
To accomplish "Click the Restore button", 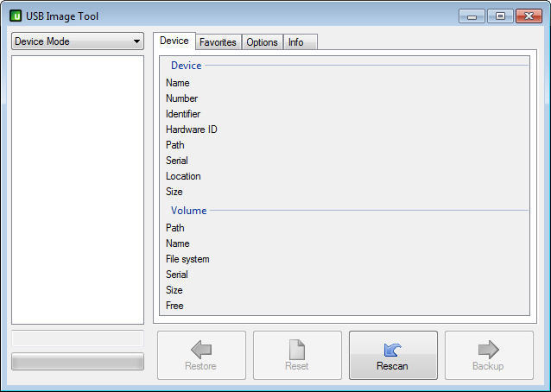I will [201, 355].
